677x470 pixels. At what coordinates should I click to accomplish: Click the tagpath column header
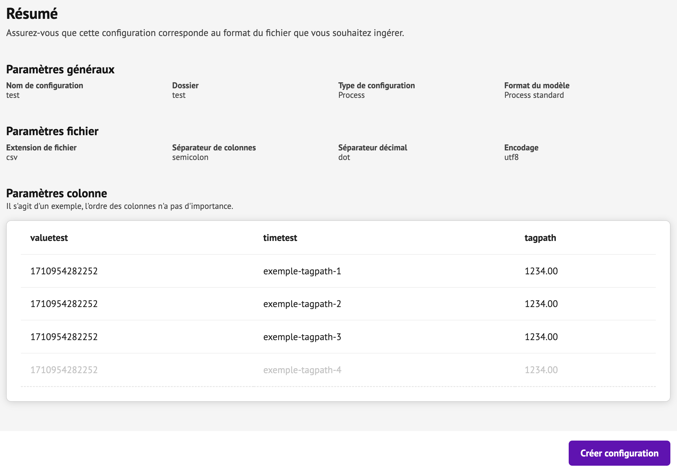pos(540,238)
